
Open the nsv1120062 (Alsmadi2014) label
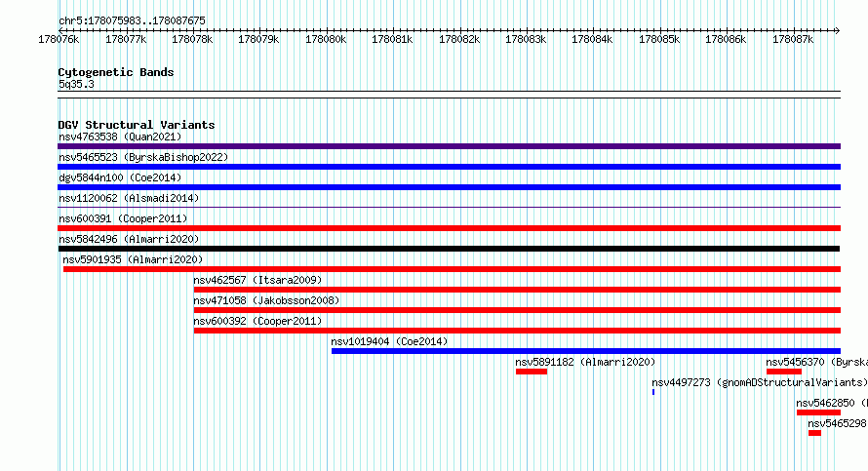click(x=129, y=198)
